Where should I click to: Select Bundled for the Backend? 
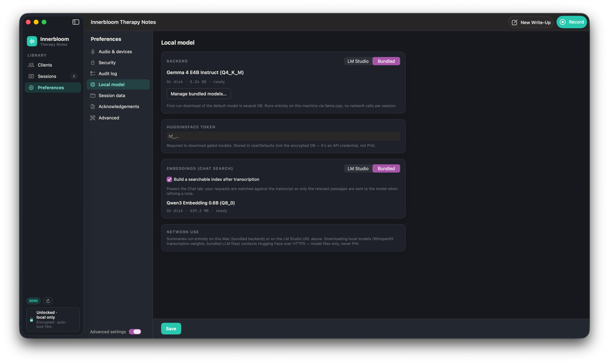coord(386,61)
